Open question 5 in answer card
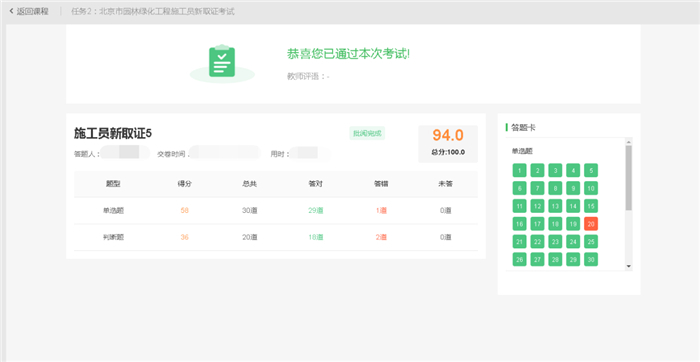 click(591, 171)
